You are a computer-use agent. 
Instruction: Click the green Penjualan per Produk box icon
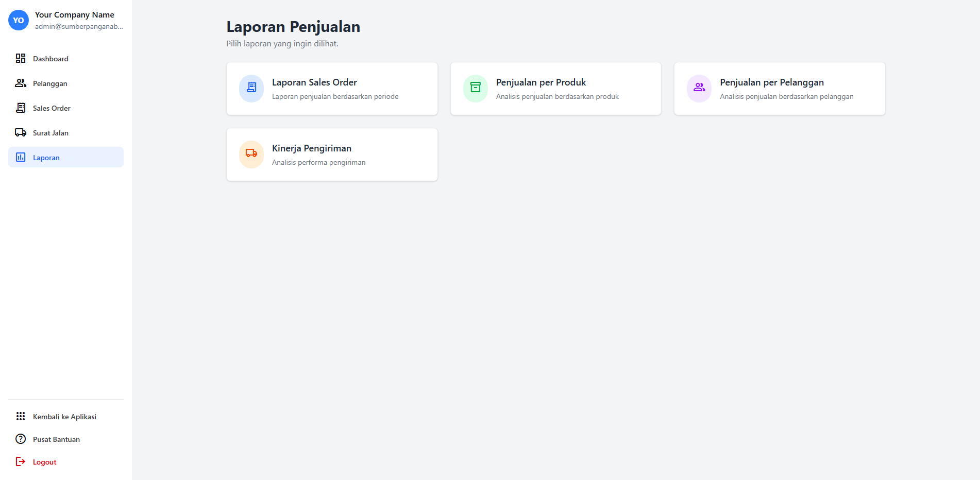pos(475,88)
